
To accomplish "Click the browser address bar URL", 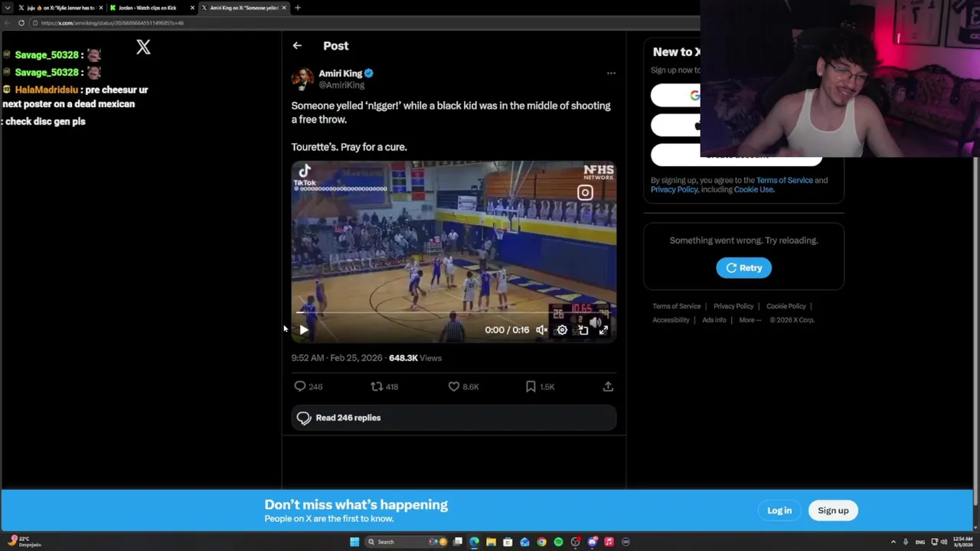I will click(112, 23).
